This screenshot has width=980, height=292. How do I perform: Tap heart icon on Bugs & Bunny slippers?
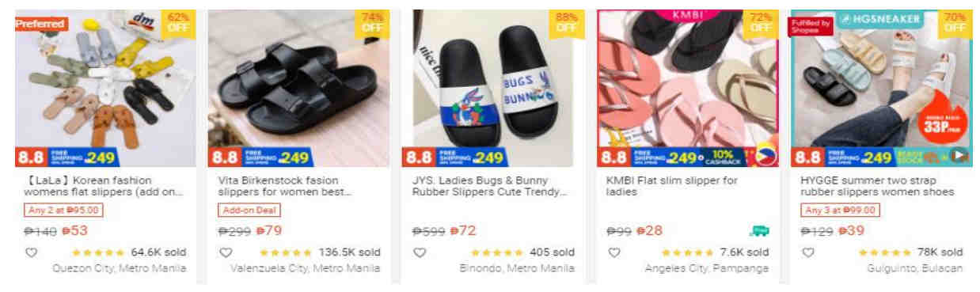click(420, 252)
